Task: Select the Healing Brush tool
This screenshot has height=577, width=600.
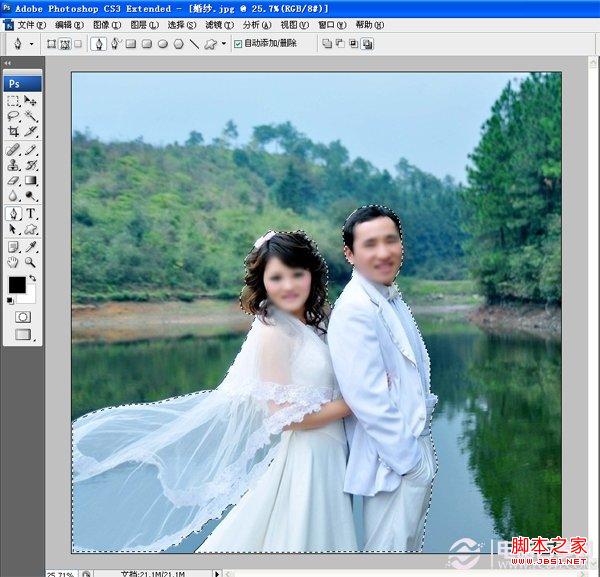Action: (13, 150)
